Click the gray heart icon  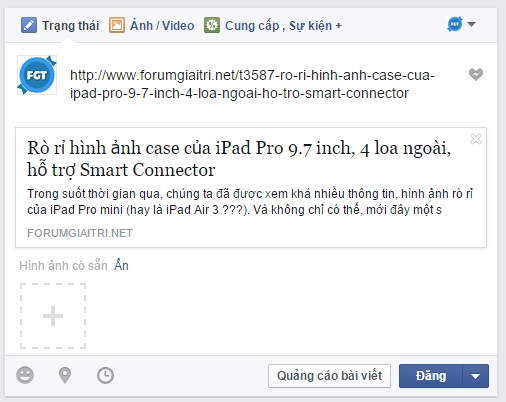click(x=476, y=74)
